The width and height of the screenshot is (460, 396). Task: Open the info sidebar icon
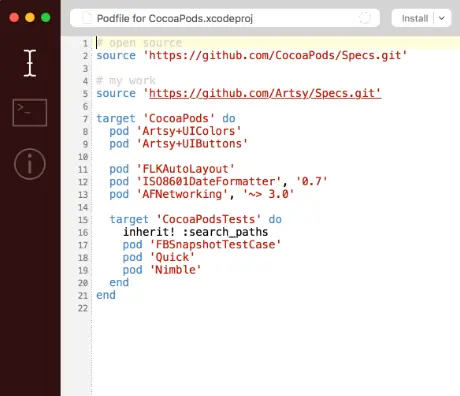click(30, 164)
